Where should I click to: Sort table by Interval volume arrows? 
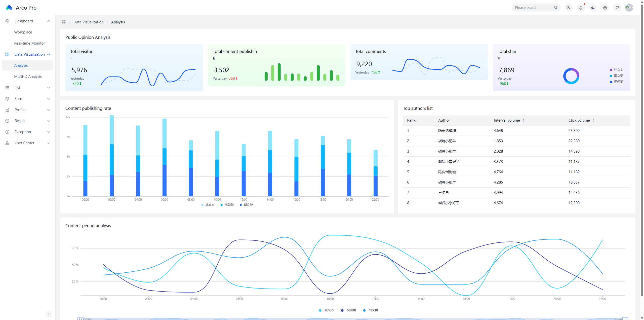click(x=523, y=120)
